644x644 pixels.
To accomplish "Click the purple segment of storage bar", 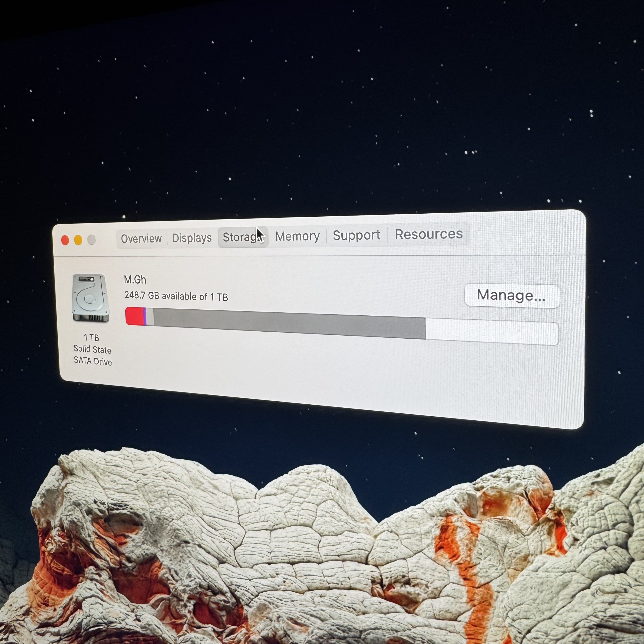I will tap(145, 316).
